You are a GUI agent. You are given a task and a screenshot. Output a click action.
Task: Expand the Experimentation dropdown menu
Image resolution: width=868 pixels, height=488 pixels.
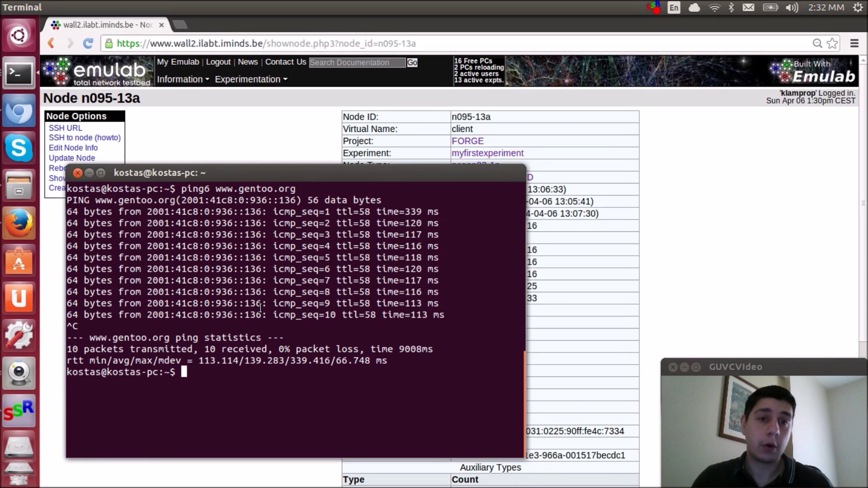pyautogui.click(x=251, y=79)
